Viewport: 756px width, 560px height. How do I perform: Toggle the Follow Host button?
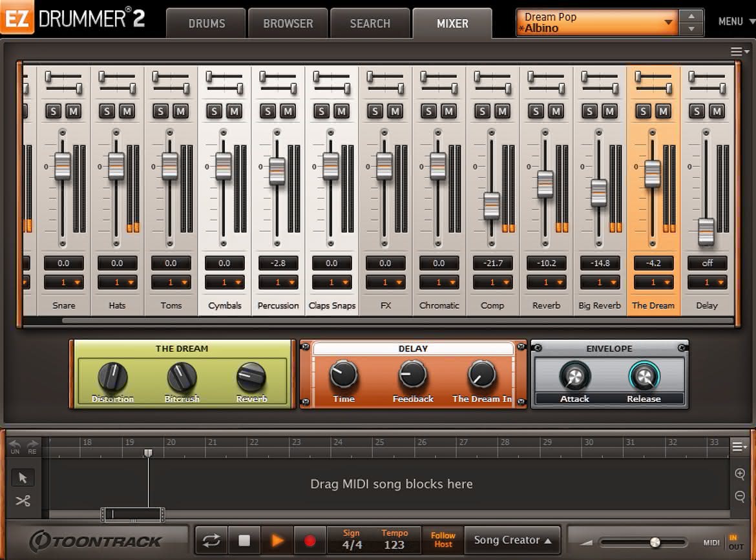pos(443,540)
